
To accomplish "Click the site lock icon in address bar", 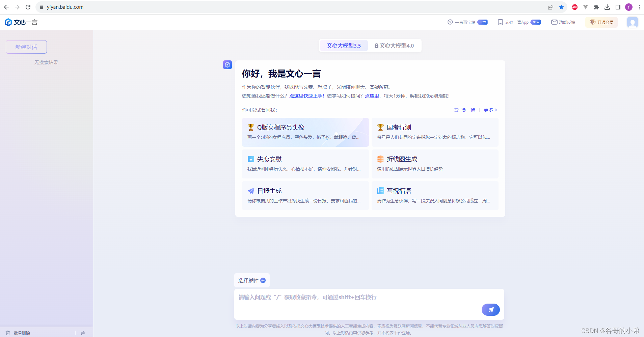I will coord(42,7).
